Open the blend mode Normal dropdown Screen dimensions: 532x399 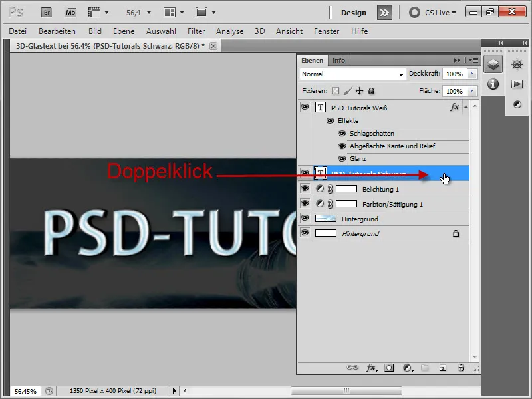coord(353,74)
